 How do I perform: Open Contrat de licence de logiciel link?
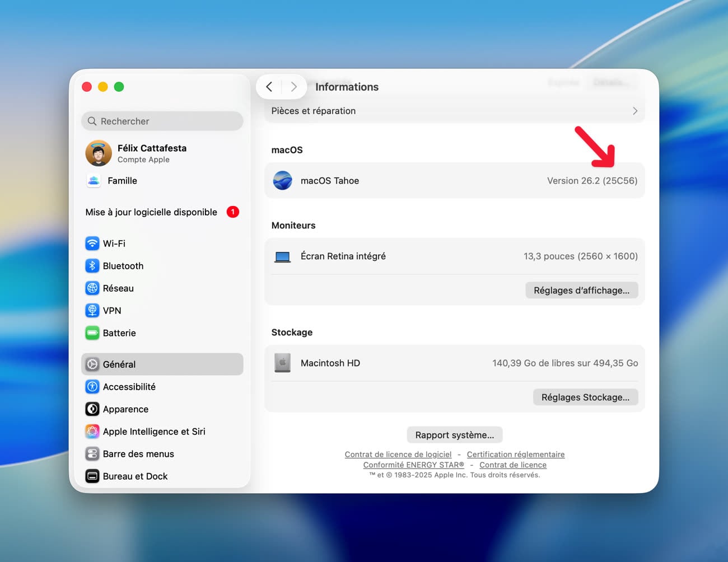tap(398, 455)
